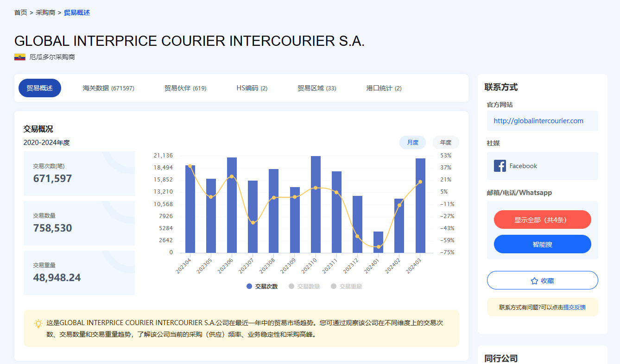Open the 港口统计 (2) tab
This screenshot has width=620, height=364.
(384, 88)
